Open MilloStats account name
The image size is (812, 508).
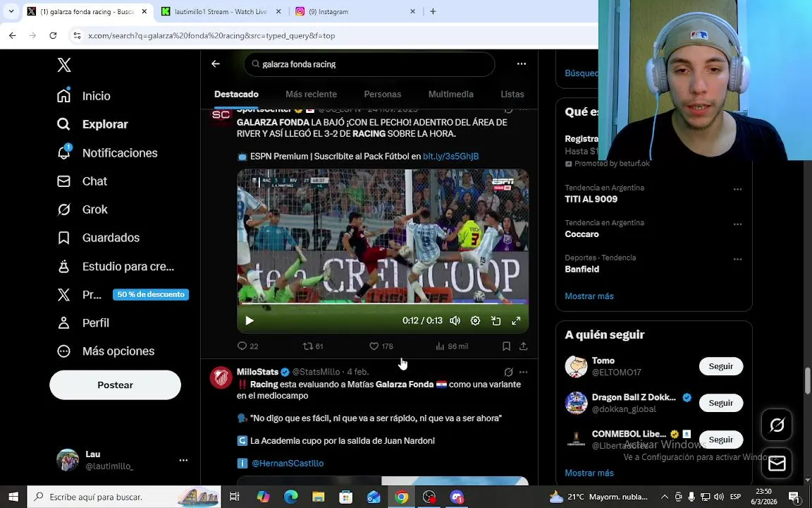point(257,373)
